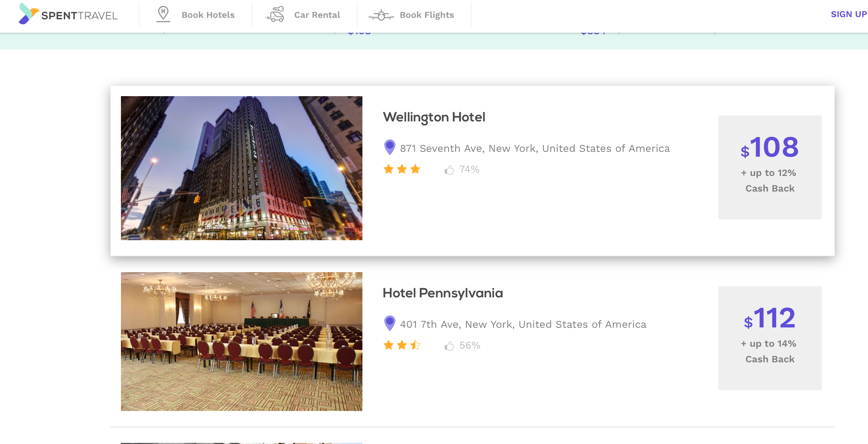
Task: Click the SIGN UP link
Action: tap(849, 14)
